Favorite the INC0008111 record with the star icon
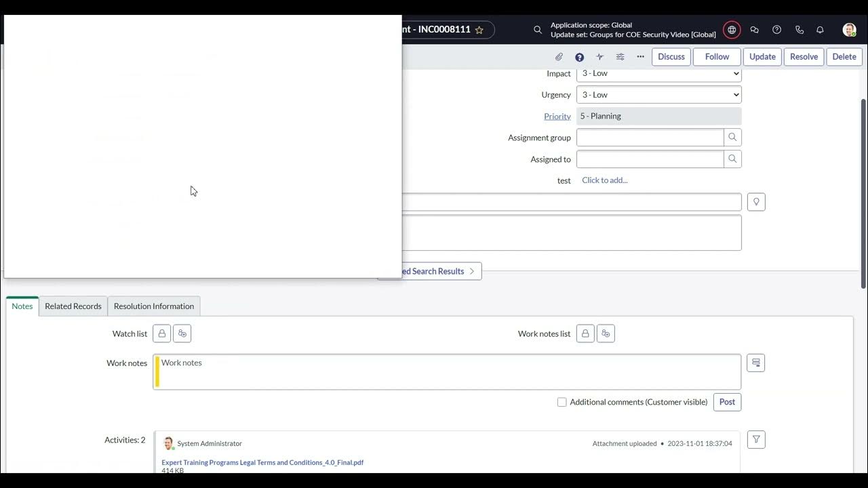This screenshot has height=488, width=868. tap(479, 30)
